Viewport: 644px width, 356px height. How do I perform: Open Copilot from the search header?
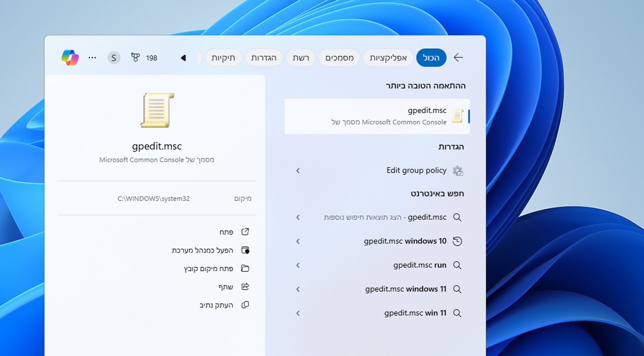pos(70,58)
